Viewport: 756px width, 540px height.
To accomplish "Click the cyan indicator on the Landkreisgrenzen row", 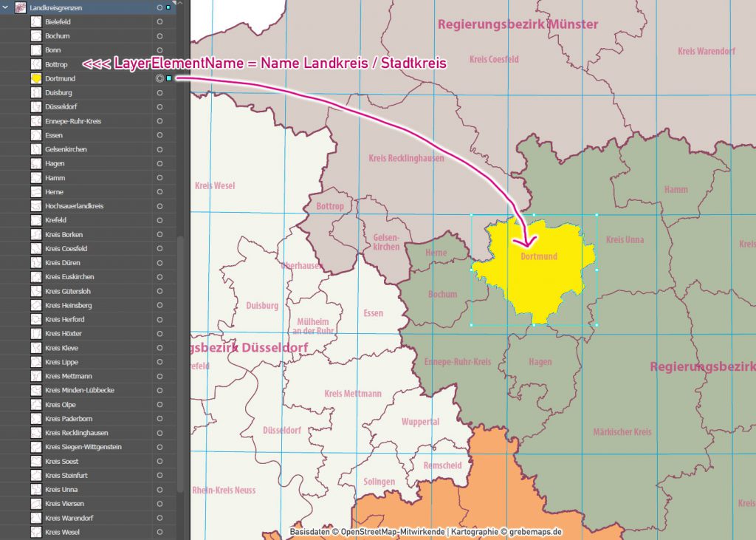I will pos(167,7).
